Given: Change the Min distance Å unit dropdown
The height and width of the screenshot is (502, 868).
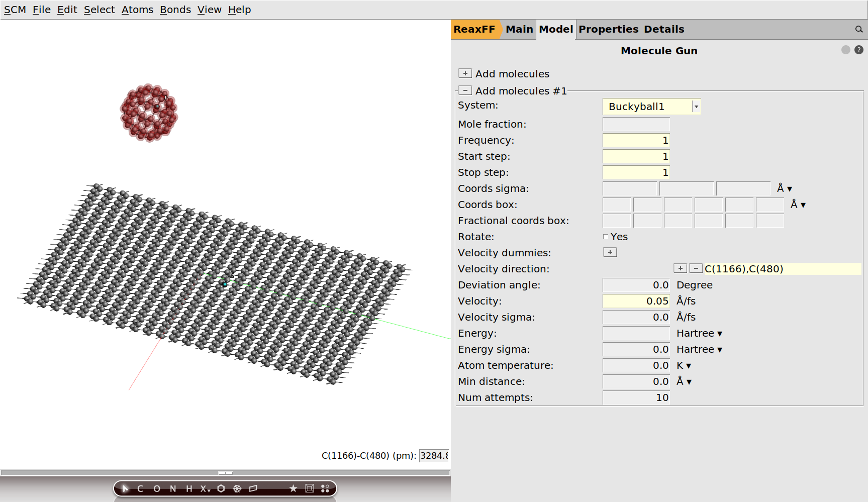Looking at the screenshot, I should (684, 381).
